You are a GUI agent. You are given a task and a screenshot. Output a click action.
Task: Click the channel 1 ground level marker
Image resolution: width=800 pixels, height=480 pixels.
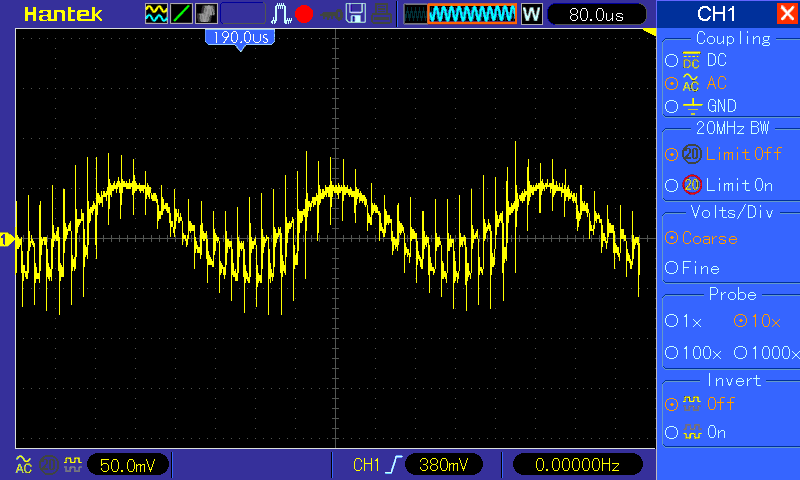(7, 239)
